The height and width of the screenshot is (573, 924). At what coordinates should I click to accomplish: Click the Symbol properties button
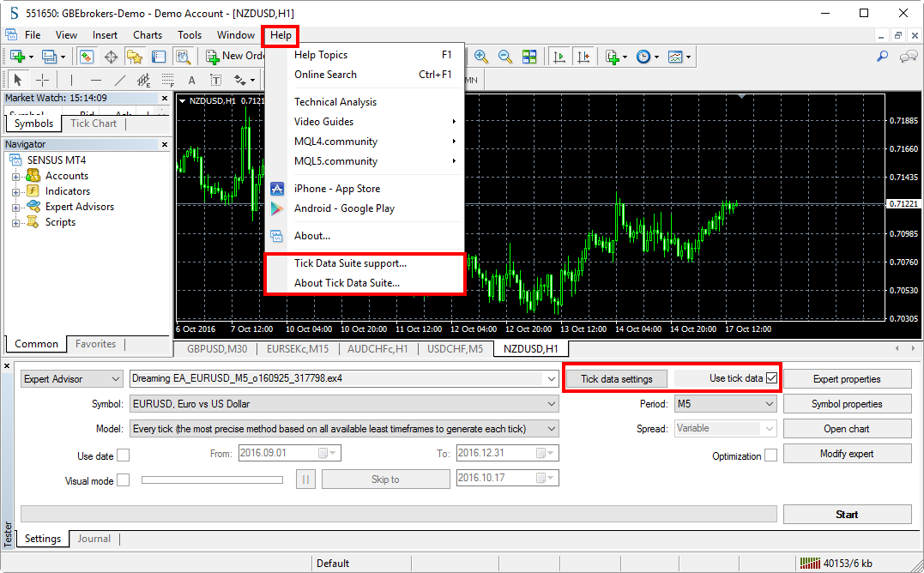[847, 404]
